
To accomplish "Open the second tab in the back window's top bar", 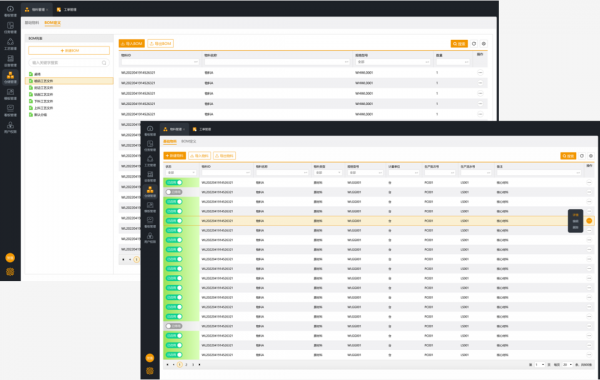I will [x=67, y=10].
